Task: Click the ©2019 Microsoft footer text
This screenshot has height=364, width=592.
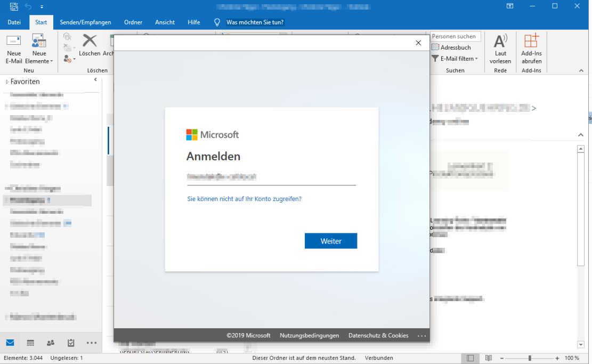Action: click(248, 335)
